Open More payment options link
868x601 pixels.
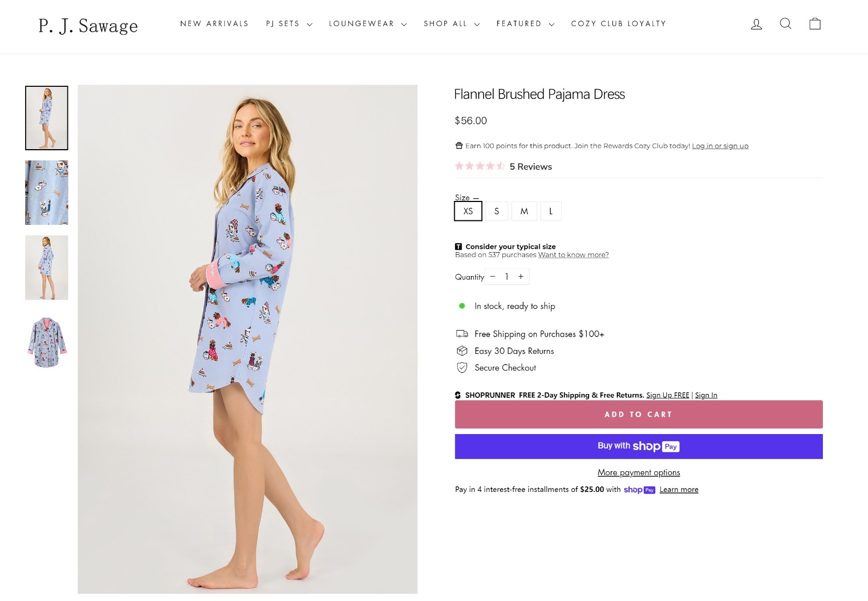pyautogui.click(x=639, y=472)
